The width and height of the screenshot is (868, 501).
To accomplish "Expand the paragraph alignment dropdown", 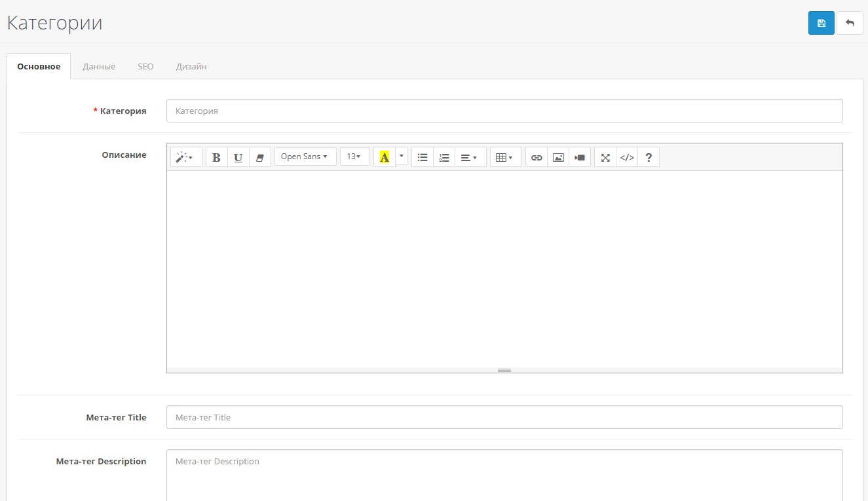I will click(x=470, y=157).
